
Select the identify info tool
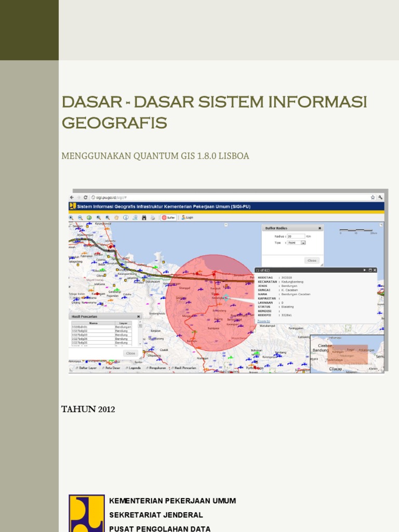[x=126, y=218]
